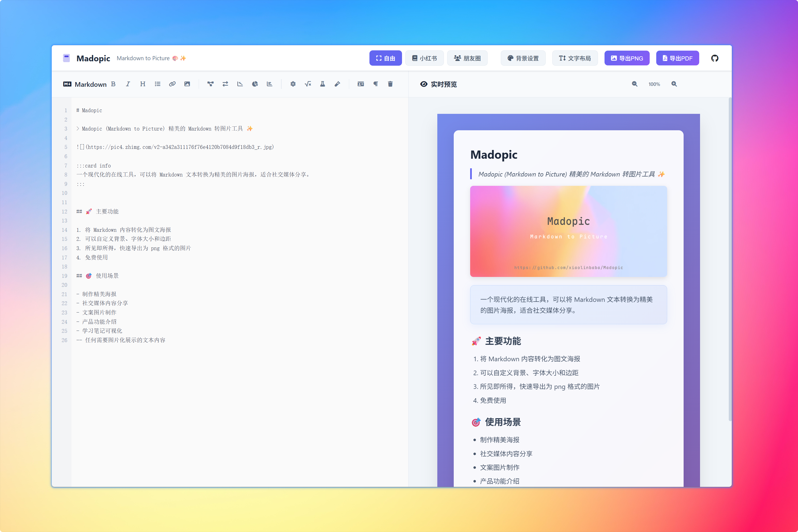Open the GitHub repository link
798x532 pixels.
pos(715,58)
